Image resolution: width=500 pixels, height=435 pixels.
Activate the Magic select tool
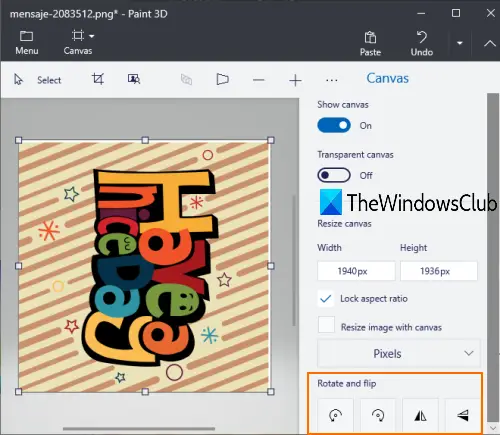pos(134,79)
